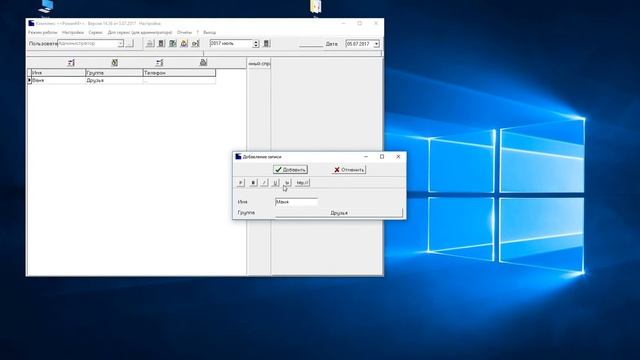Toggle strikethrough with the S button
The height and width of the screenshot is (360, 640).
pyautogui.click(x=287, y=182)
